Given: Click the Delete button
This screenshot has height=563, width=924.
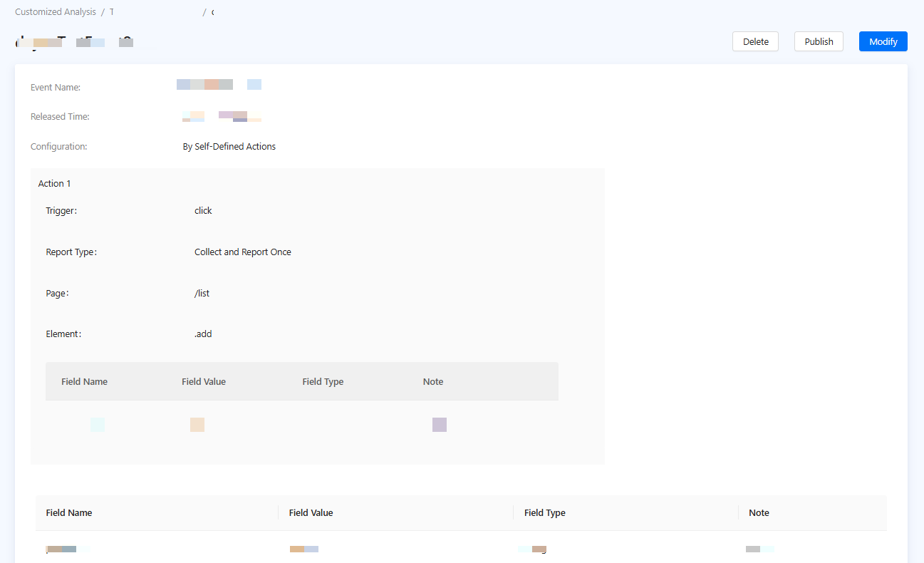Looking at the screenshot, I should pyautogui.click(x=755, y=41).
